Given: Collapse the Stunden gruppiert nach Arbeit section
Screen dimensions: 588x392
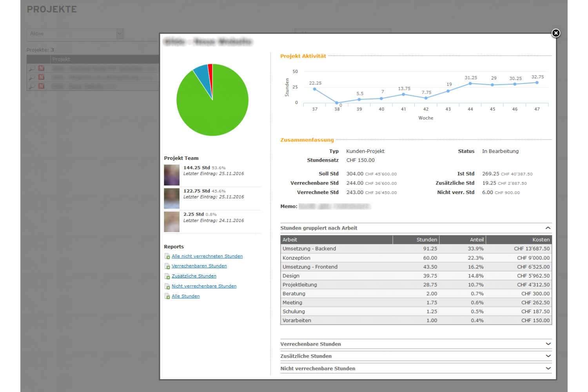Looking at the screenshot, I should 548,228.
